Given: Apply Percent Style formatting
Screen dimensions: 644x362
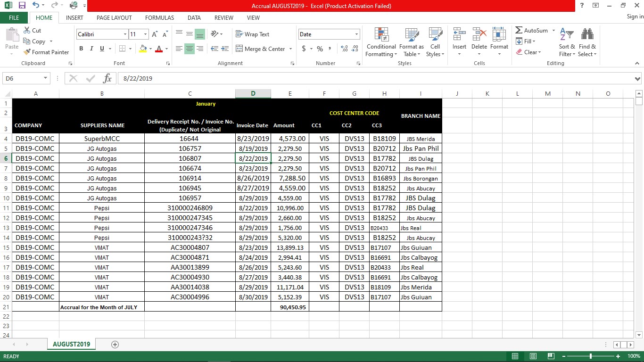Looking at the screenshot, I should click(x=320, y=49).
